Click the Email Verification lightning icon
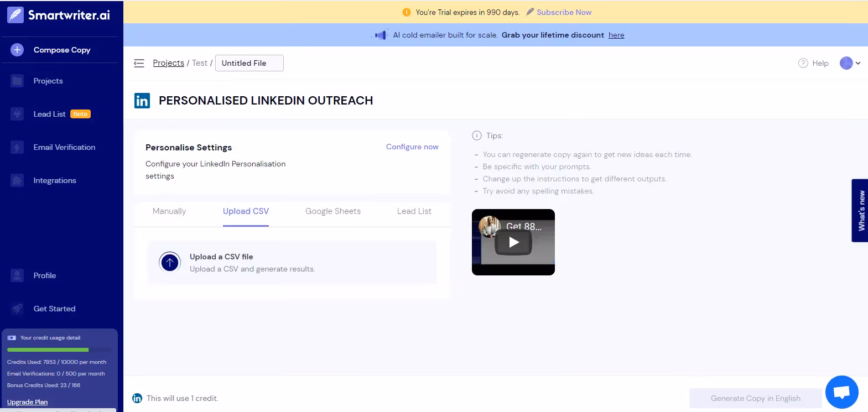868x412 pixels. pyautogui.click(x=17, y=147)
